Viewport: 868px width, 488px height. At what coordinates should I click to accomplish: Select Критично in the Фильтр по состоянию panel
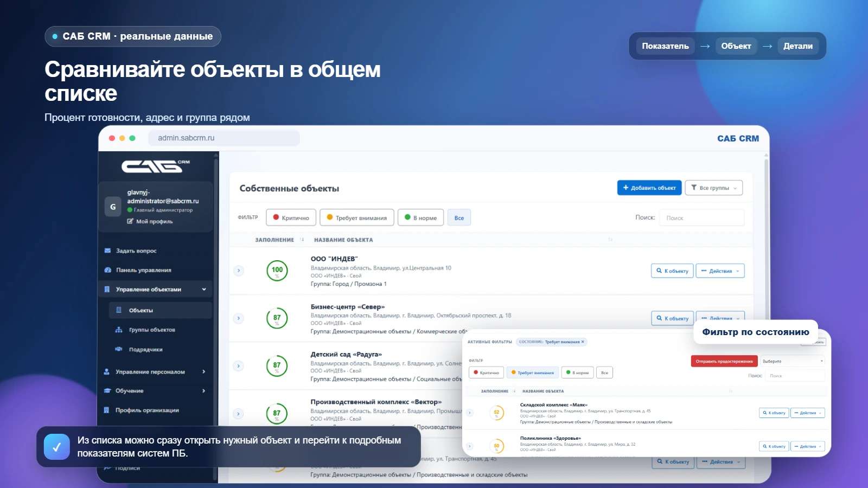click(x=487, y=373)
